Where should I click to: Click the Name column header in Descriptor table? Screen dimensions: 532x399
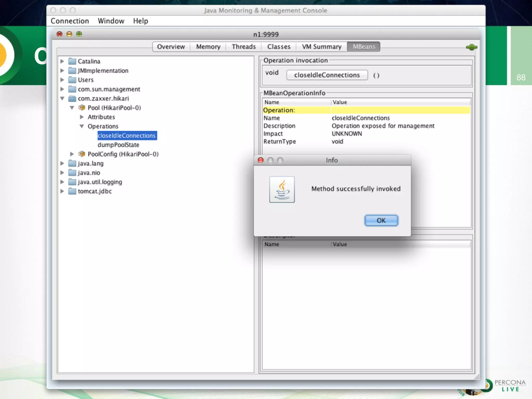pyautogui.click(x=297, y=244)
